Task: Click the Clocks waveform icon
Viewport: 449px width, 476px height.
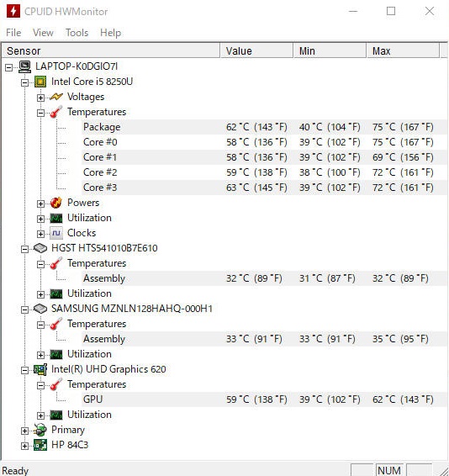Action: [x=56, y=233]
